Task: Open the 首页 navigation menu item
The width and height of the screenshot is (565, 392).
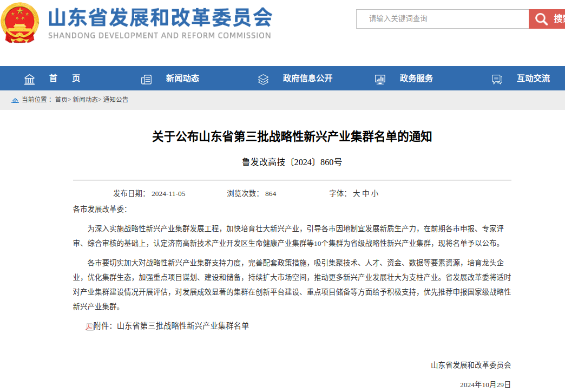Action: click(64, 79)
